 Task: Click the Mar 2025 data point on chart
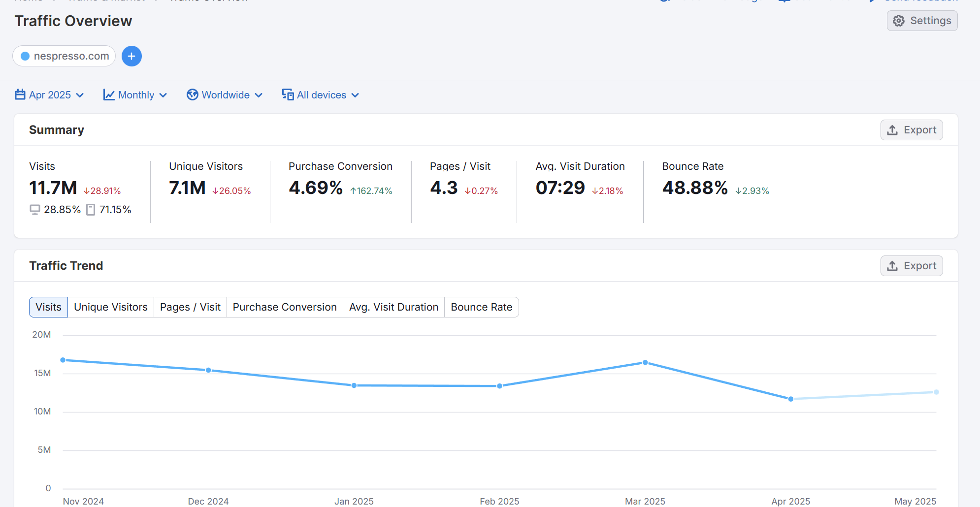[645, 363]
